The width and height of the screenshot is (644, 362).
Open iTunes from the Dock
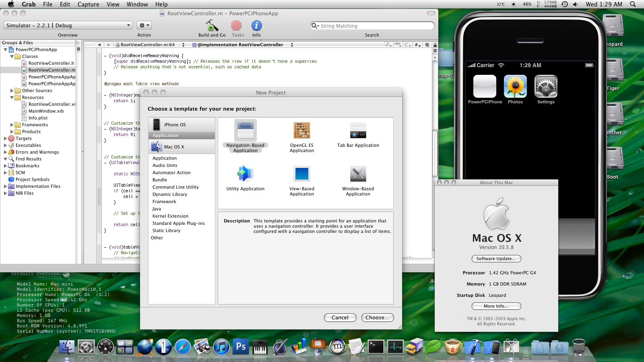pyautogui.click(x=221, y=346)
